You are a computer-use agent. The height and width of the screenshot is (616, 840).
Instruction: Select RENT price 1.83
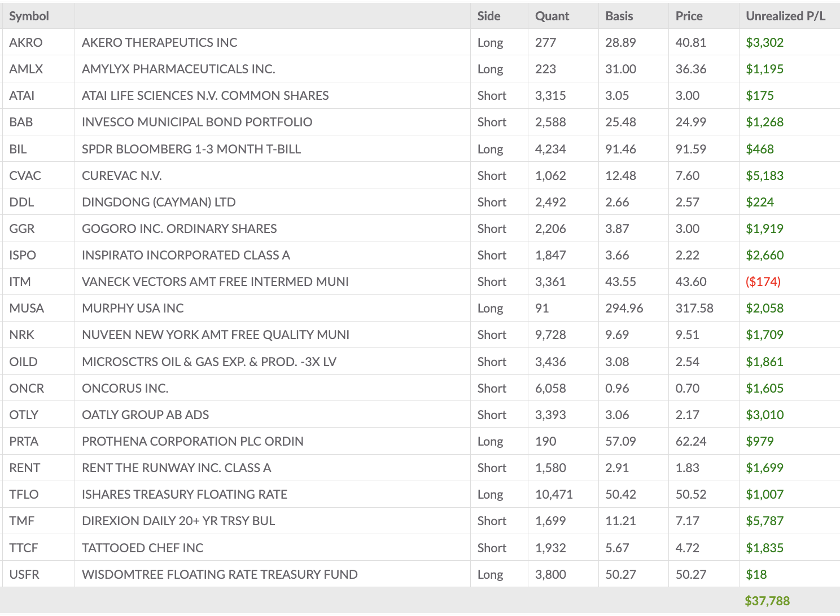(688, 468)
